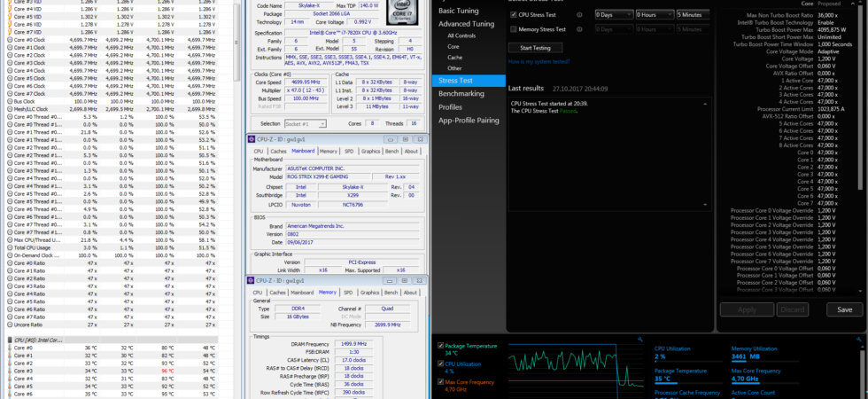Open Basic Tuning in the XTU sidebar
The width and height of the screenshot is (868, 399).
point(459,11)
